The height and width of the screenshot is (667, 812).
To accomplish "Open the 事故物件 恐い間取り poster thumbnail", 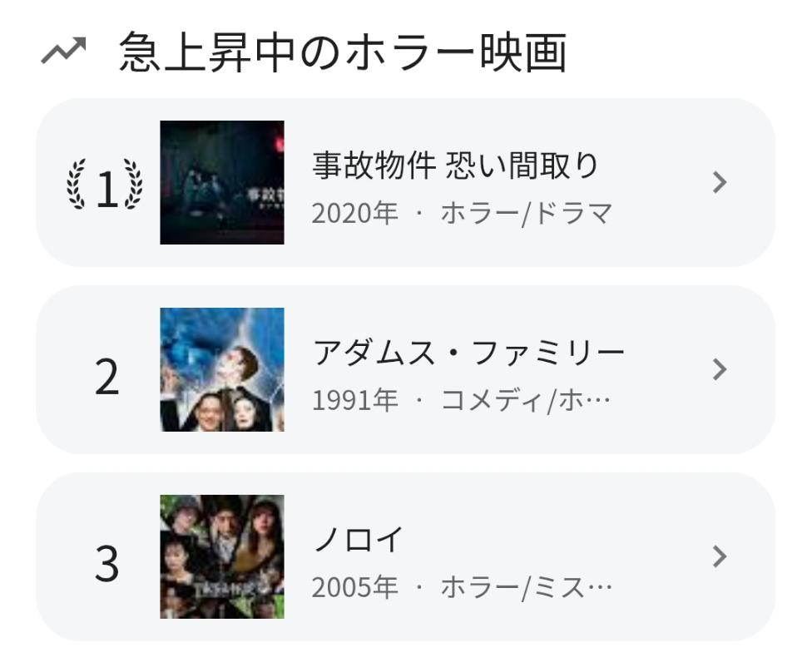I will click(221, 183).
